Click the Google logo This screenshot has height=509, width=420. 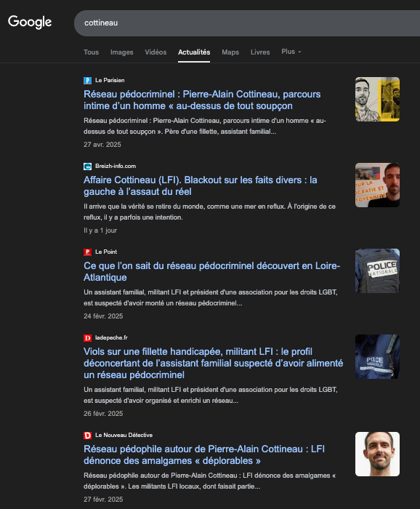pyautogui.click(x=30, y=22)
